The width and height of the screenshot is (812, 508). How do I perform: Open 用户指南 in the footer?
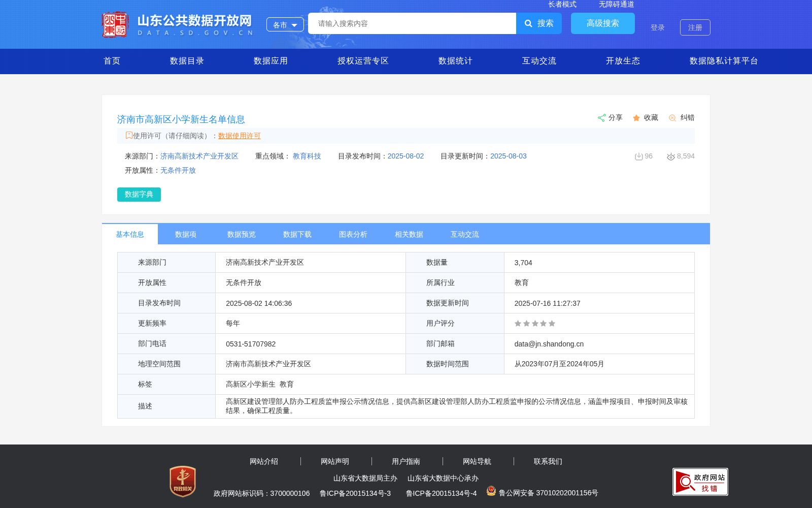(406, 461)
